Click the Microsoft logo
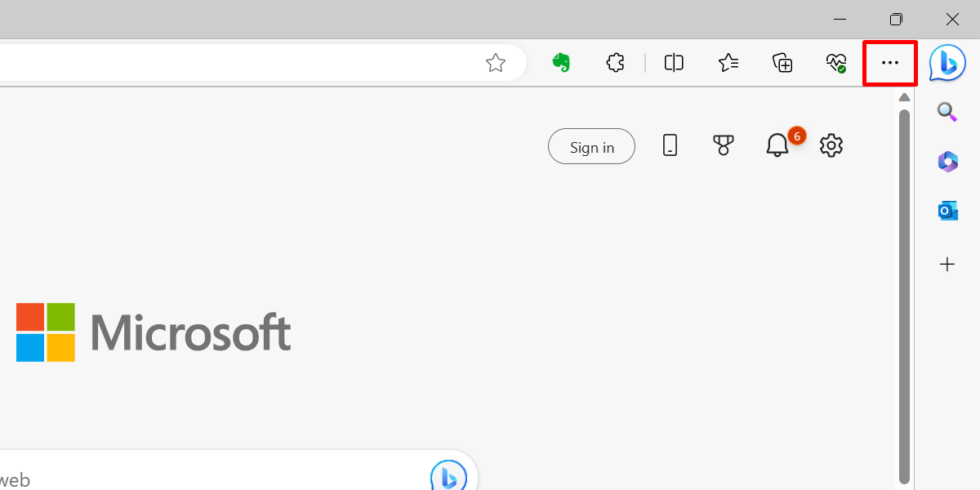Screen dimensions: 980x490 click(x=152, y=332)
